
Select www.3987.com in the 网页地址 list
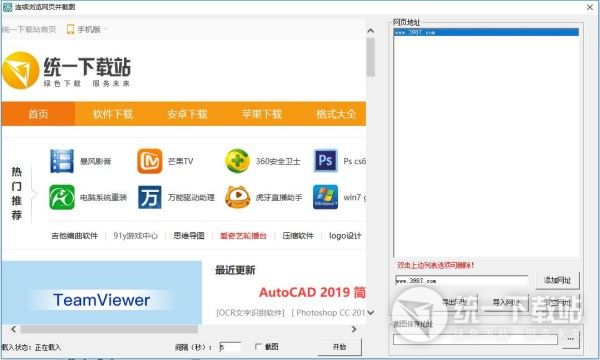486,33
